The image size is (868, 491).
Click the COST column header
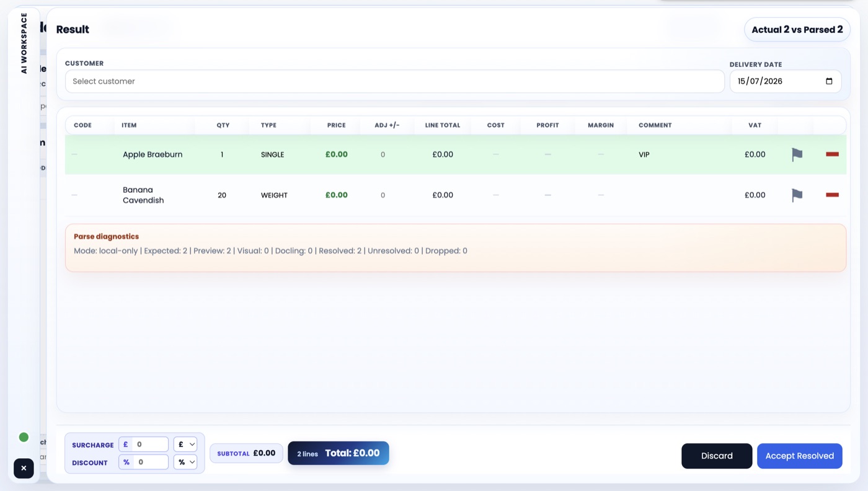pyautogui.click(x=495, y=125)
